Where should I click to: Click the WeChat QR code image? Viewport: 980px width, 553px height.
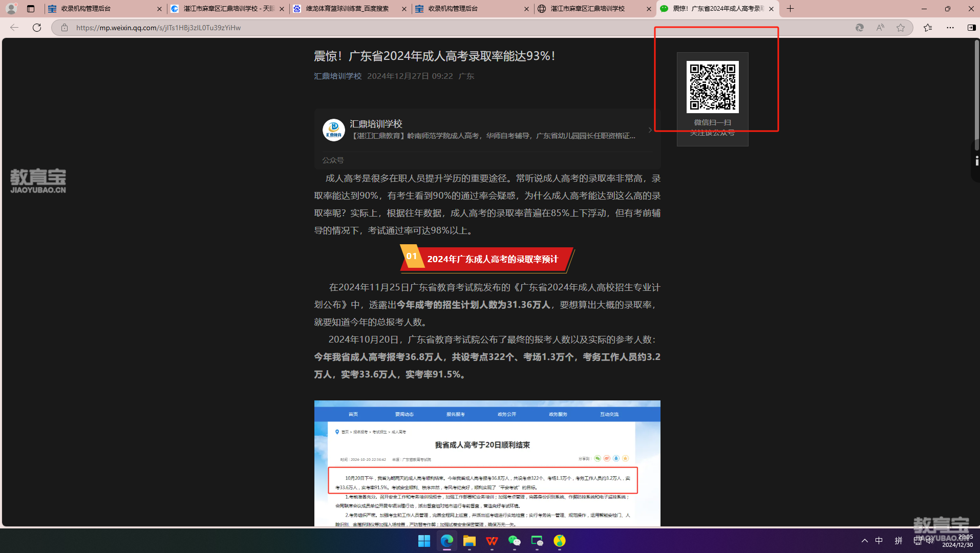pos(712,87)
